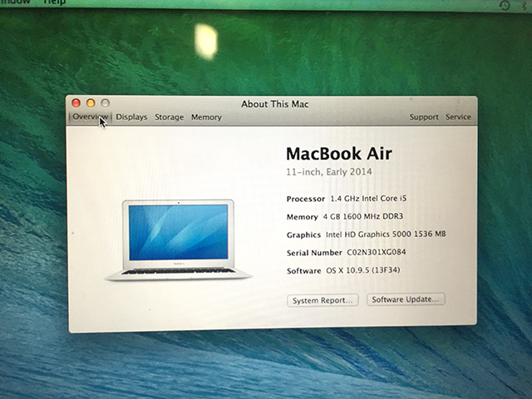Click the 'OS X 10.9.5 (13F34)' text

[363, 270]
